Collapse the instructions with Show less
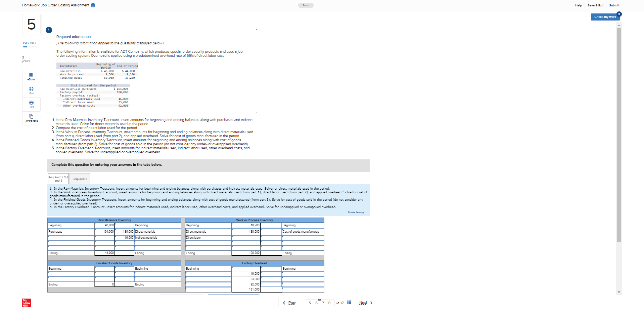The image size is (644, 309). point(356,212)
